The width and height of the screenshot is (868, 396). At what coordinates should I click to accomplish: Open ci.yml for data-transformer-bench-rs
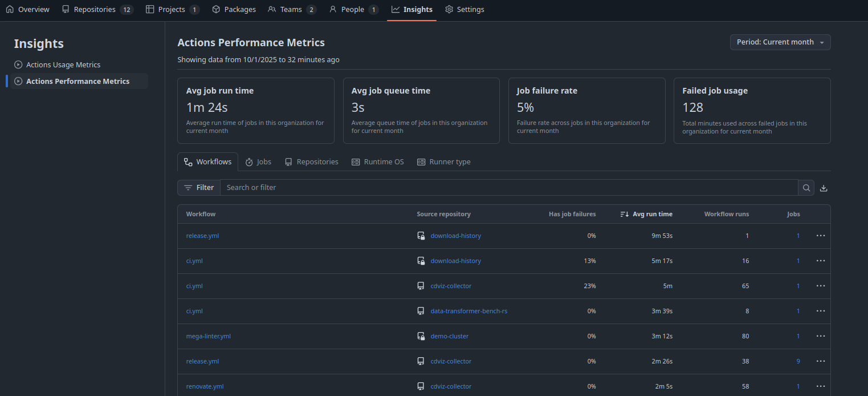(194, 311)
